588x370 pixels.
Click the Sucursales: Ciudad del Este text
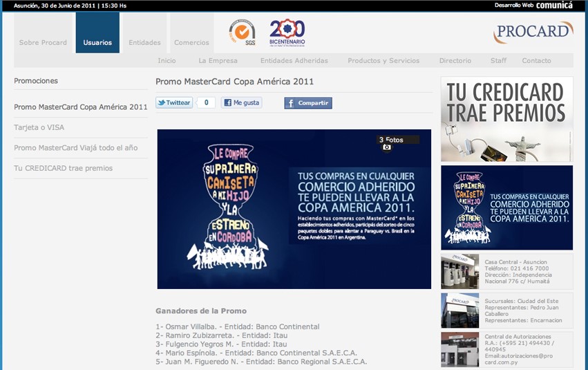tap(521, 301)
